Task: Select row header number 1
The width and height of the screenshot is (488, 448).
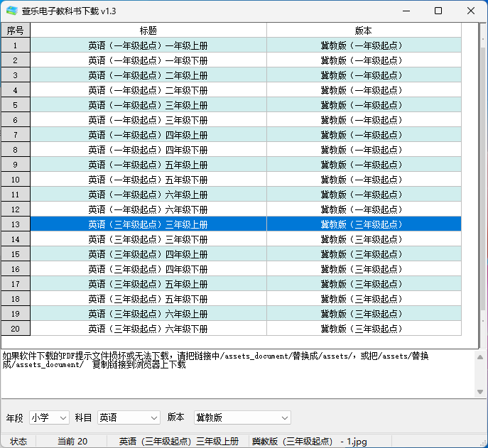Action: 15,45
